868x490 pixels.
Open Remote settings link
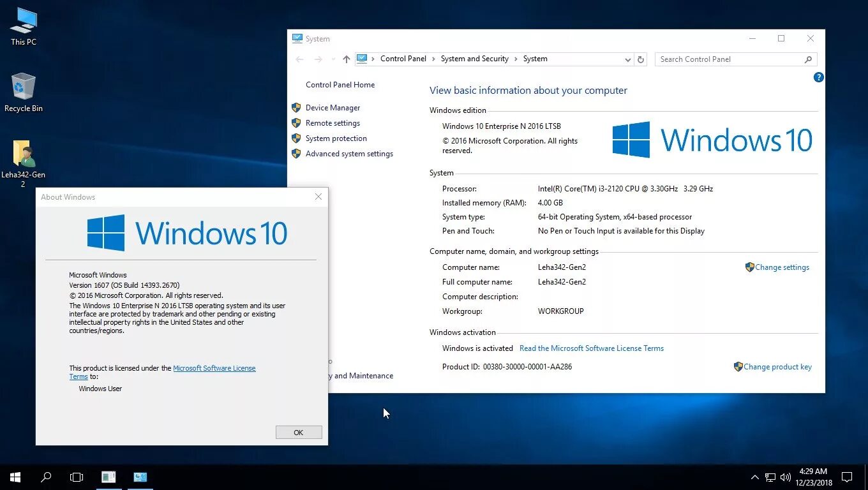(x=333, y=123)
